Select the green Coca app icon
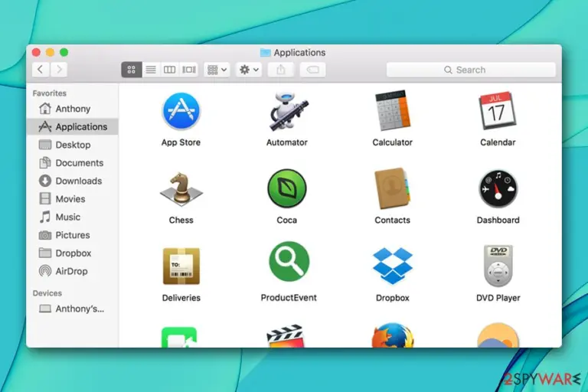Image resolution: width=588 pixels, height=392 pixels. click(287, 188)
